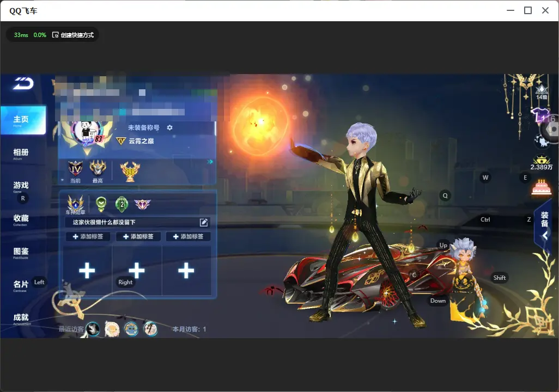Click the back arrow logo above the sidebar
The image size is (559, 392).
coord(23,83)
